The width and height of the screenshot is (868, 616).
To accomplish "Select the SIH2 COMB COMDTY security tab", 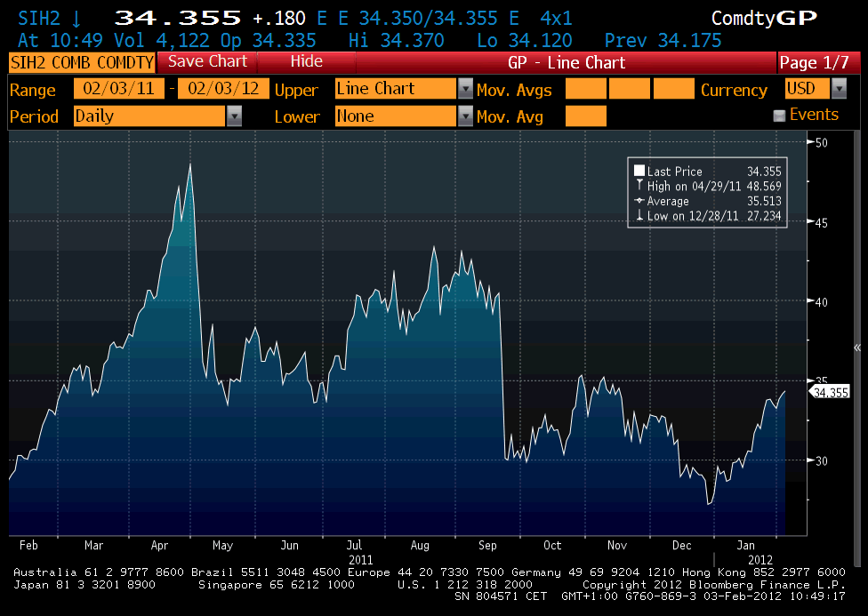I will pyautogui.click(x=81, y=62).
